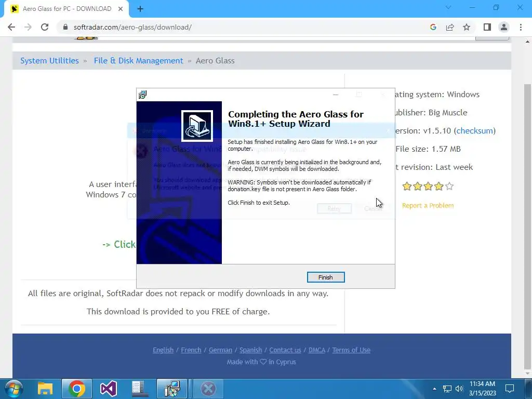Switch the site language to English
The width and height of the screenshot is (532, 399).
click(163, 350)
